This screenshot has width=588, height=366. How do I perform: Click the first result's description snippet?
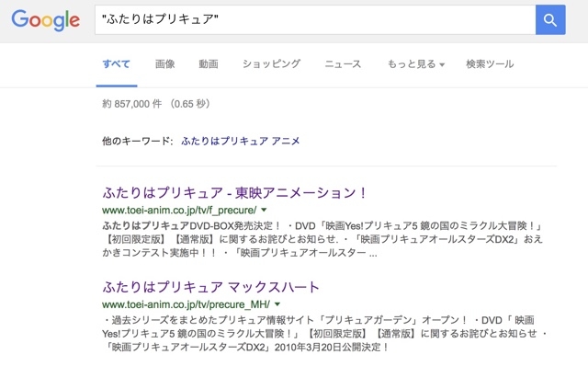(x=322, y=239)
